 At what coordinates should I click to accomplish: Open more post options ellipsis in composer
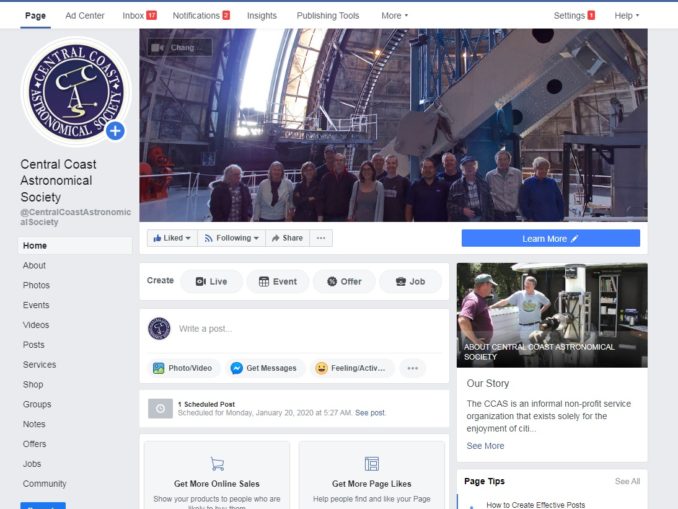(x=413, y=368)
